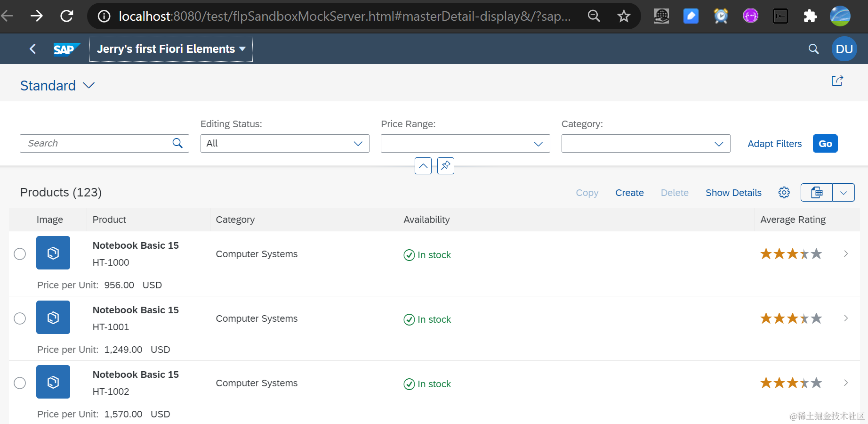Bookmark page with browser star icon
Image resolution: width=868 pixels, height=424 pixels.
624,16
